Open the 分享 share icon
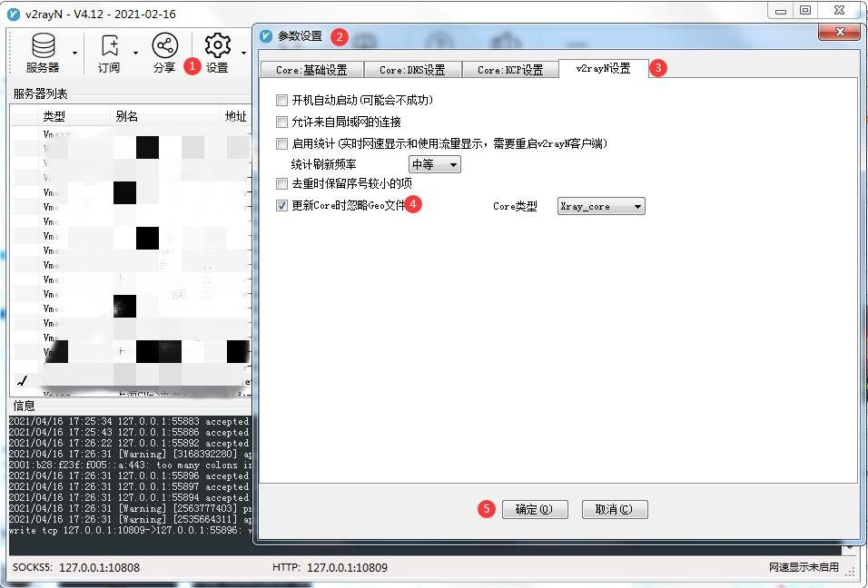868x588 pixels. [x=164, y=54]
